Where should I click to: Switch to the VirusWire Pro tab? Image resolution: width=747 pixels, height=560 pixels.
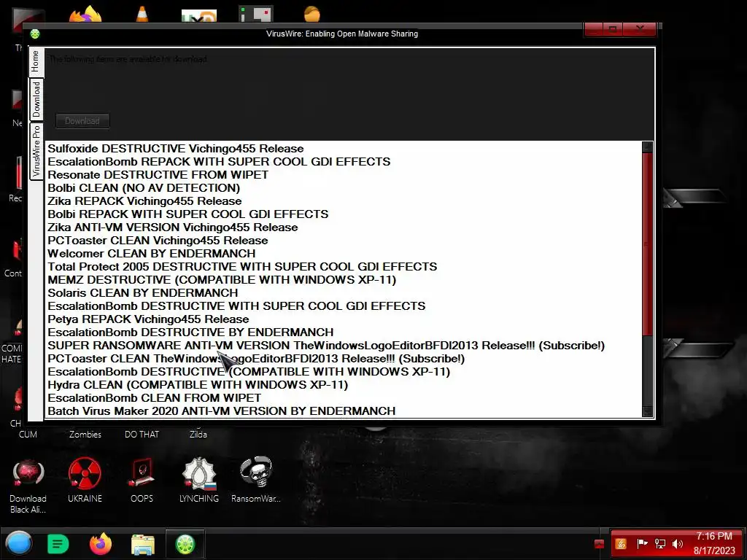36,151
